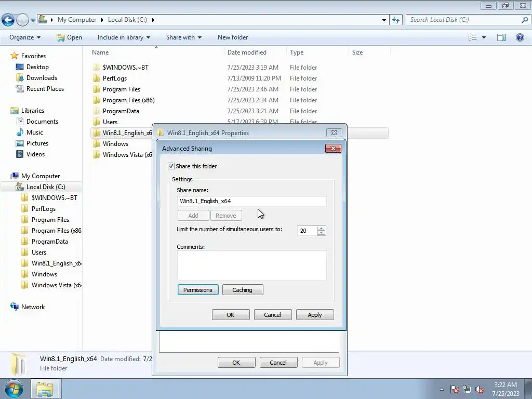Image resolution: width=532 pixels, height=399 pixels.
Task: Click the Back navigation arrow
Action: click(8, 20)
